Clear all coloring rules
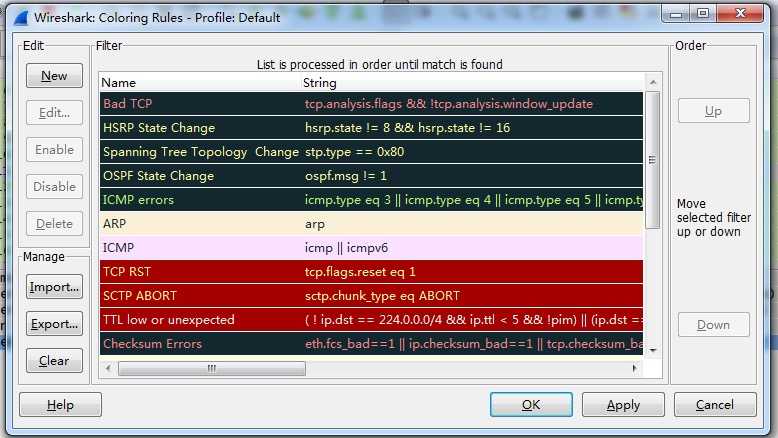Viewport: 778px width, 438px height. click(54, 361)
